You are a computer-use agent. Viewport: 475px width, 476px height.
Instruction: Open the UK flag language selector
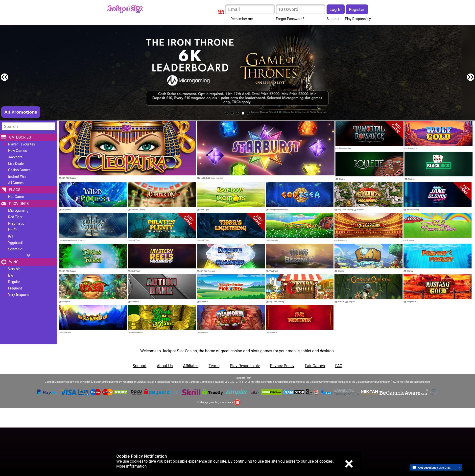coord(221,12)
